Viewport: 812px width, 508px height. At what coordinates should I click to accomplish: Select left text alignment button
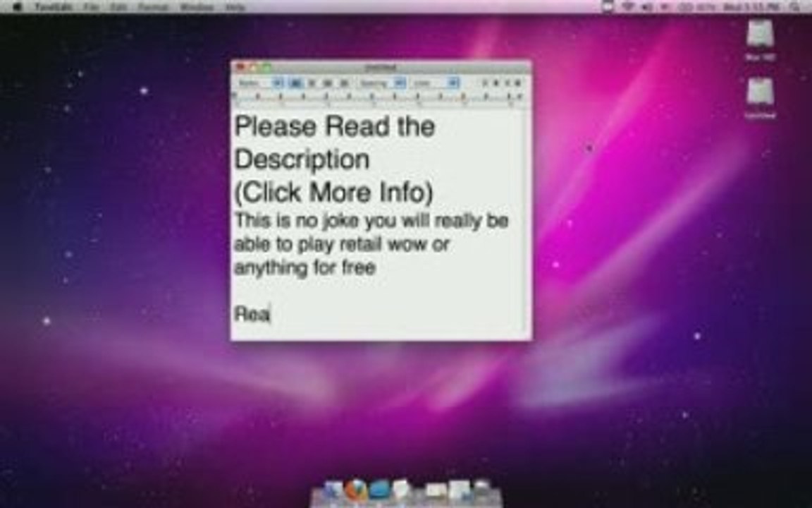pyautogui.click(x=295, y=83)
